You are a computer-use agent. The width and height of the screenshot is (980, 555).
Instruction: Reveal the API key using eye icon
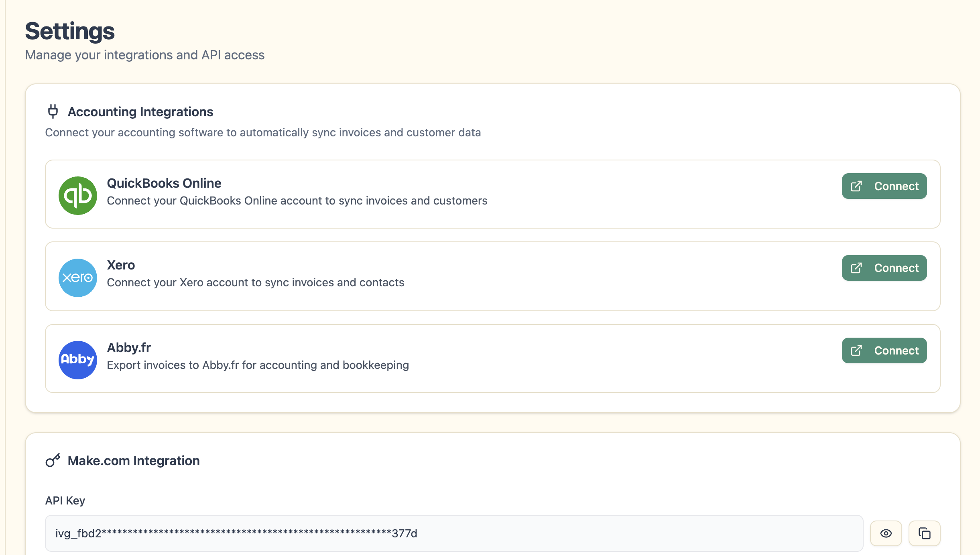pyautogui.click(x=886, y=533)
